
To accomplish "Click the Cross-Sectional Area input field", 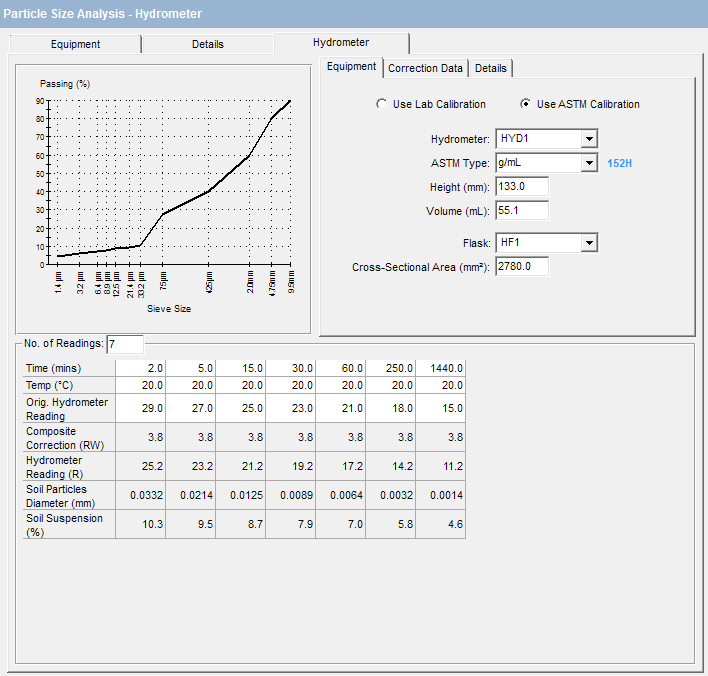I will pyautogui.click(x=521, y=267).
